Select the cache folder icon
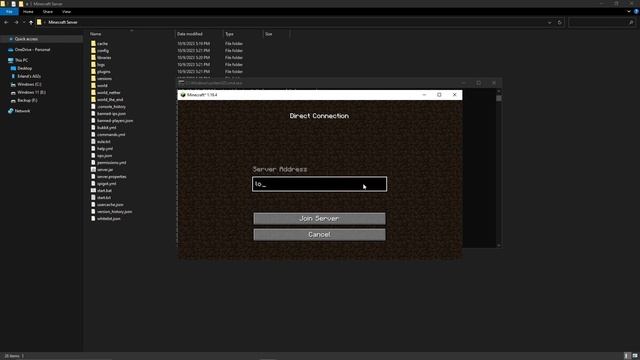Screen dimensions: 640x360 click(x=93, y=43)
